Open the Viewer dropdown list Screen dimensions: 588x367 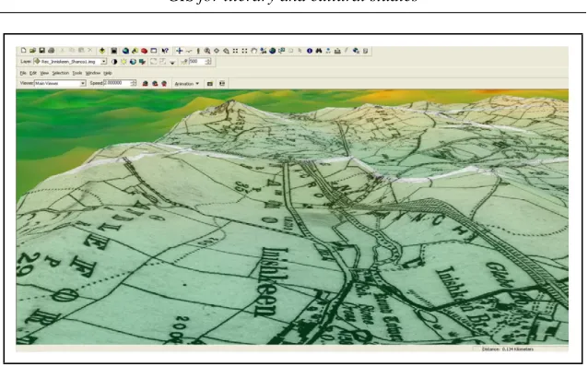(x=83, y=83)
